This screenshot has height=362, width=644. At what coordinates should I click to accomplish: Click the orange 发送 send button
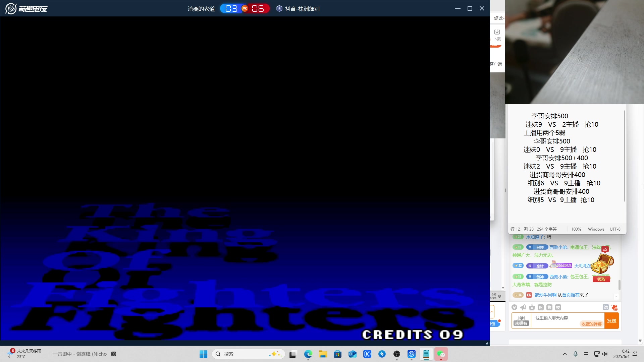(611, 321)
